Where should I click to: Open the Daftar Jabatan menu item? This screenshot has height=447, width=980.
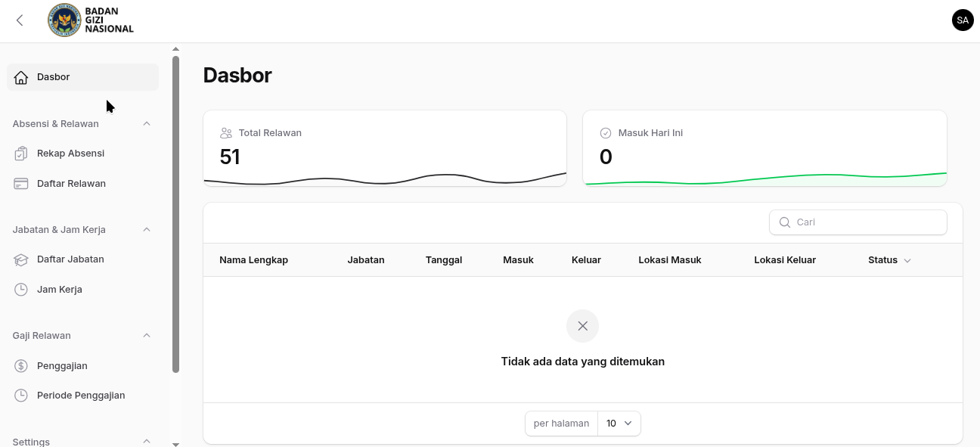(83, 259)
